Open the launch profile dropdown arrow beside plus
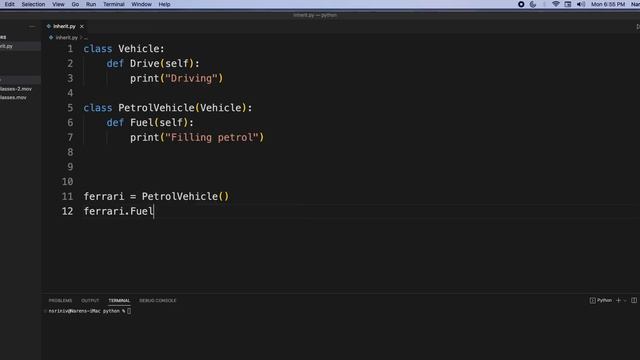The width and height of the screenshot is (640, 360). (624, 300)
